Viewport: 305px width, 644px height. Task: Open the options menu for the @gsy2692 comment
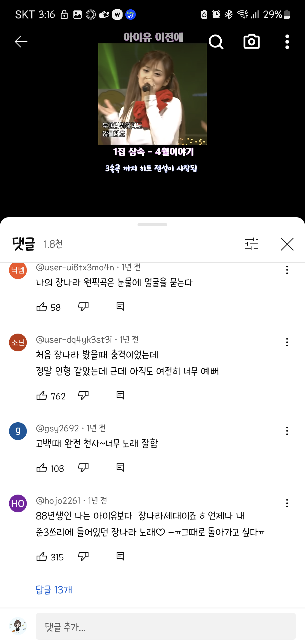287,431
